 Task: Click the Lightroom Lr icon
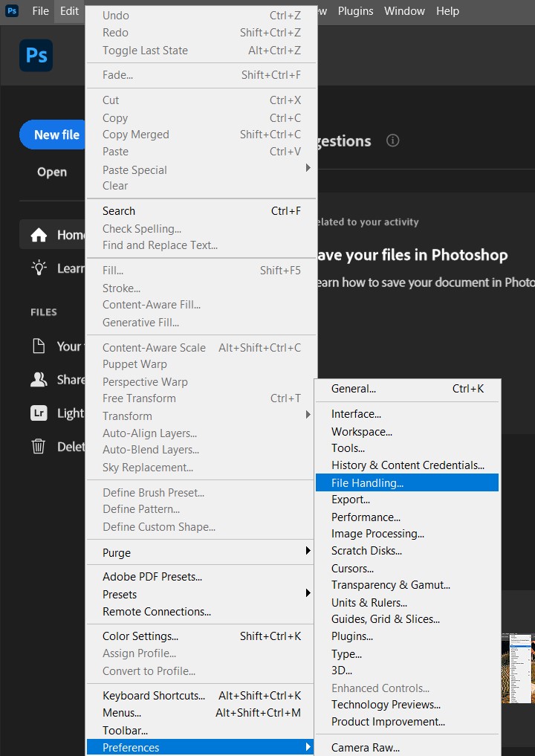pos(39,413)
